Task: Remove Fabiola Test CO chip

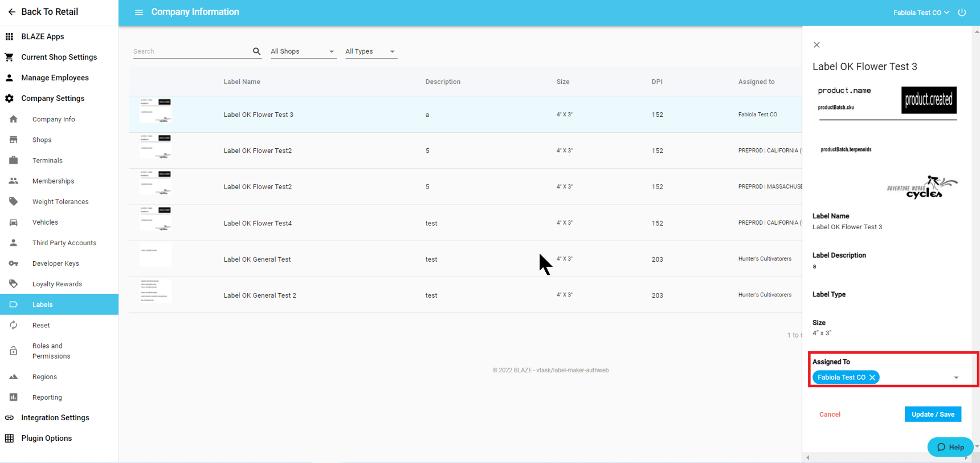Action: [872, 377]
